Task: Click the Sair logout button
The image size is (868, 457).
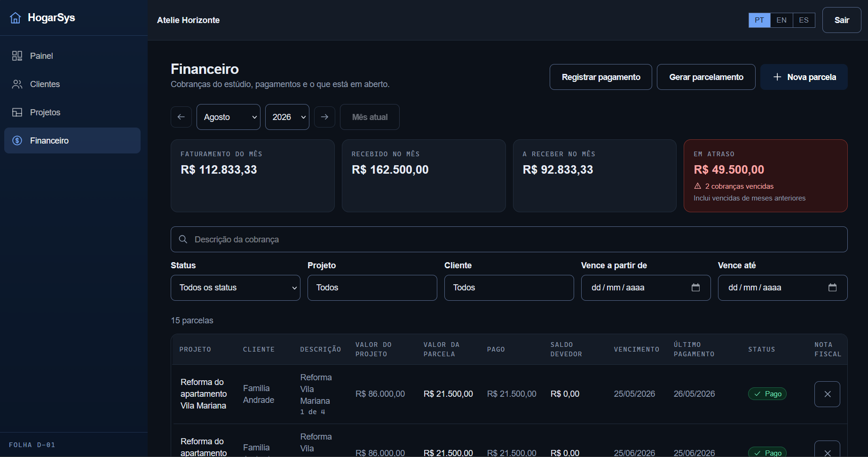Action: (842, 20)
